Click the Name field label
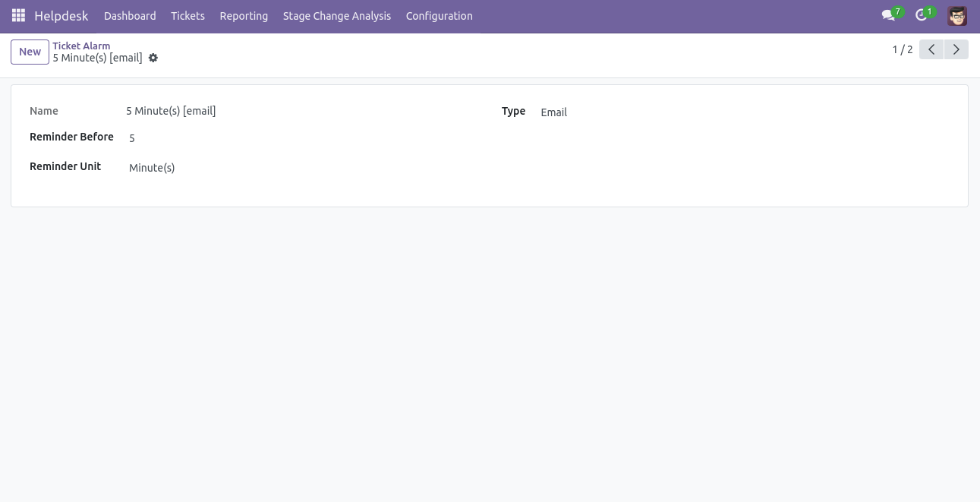The image size is (980, 502). (x=44, y=111)
